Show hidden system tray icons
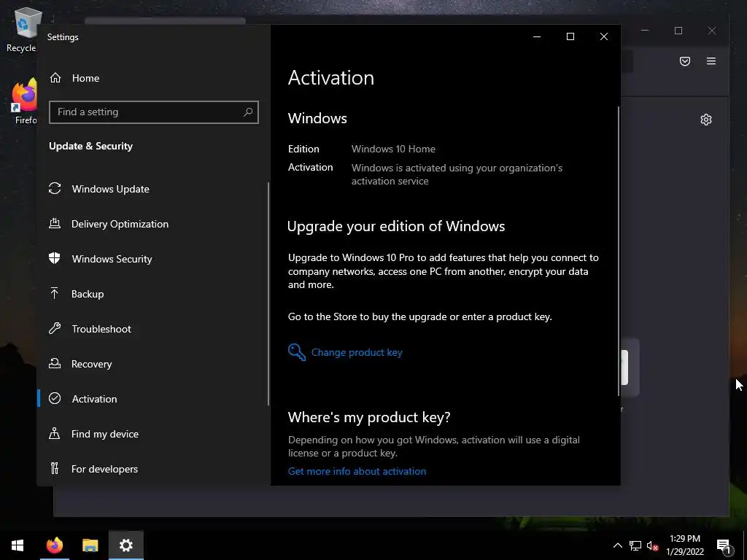 [617, 545]
